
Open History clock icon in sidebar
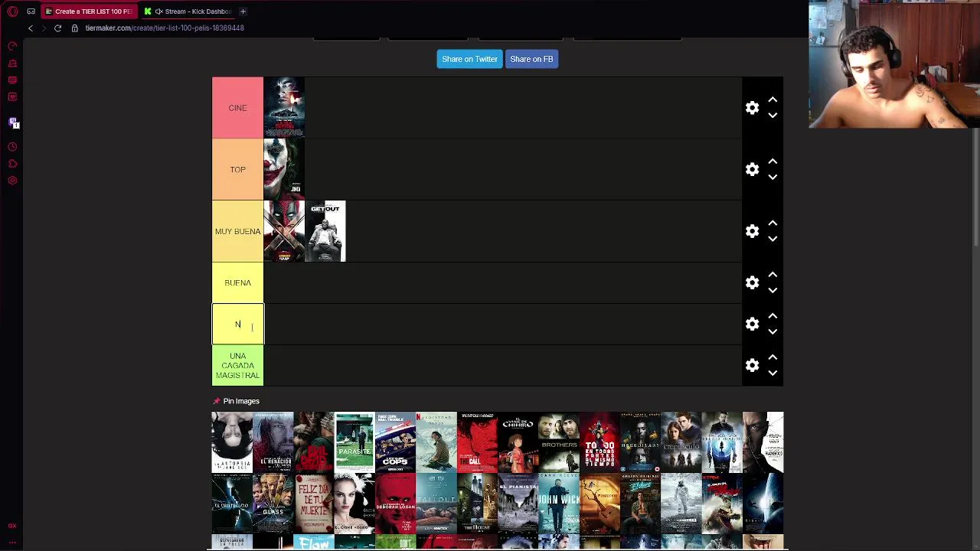click(x=12, y=147)
